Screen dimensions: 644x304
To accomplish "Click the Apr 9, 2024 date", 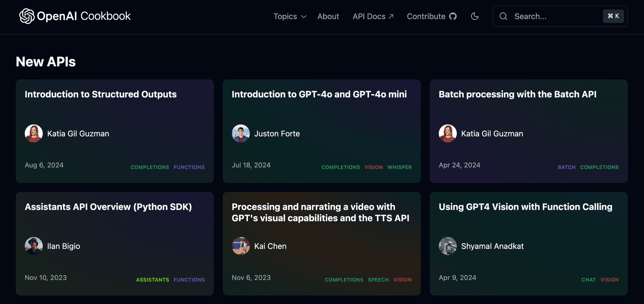I will click(458, 277).
